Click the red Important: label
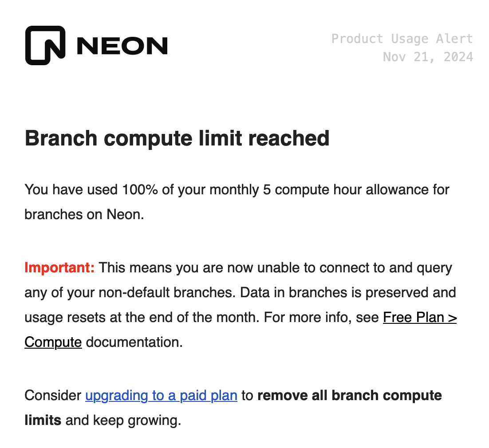The height and width of the screenshot is (448, 489). click(x=59, y=267)
